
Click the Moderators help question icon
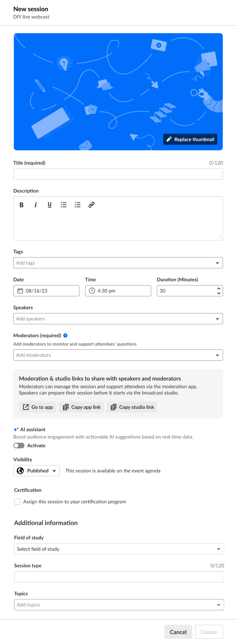click(65, 335)
